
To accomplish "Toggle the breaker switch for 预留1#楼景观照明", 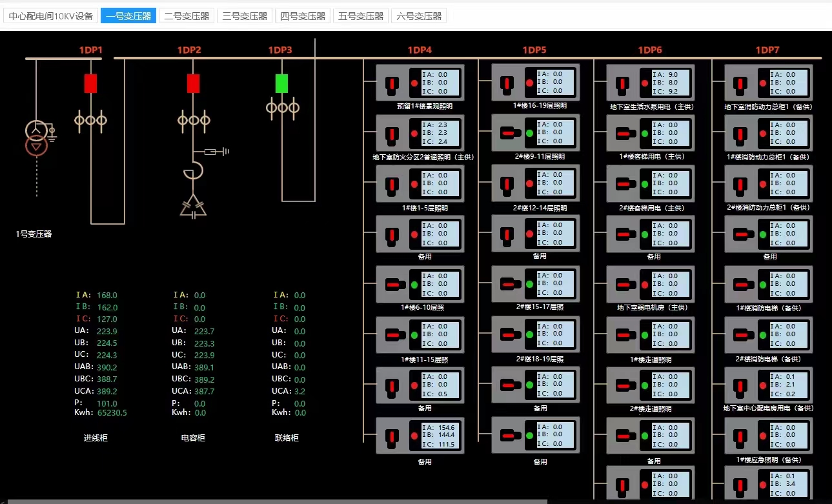I will [391, 83].
